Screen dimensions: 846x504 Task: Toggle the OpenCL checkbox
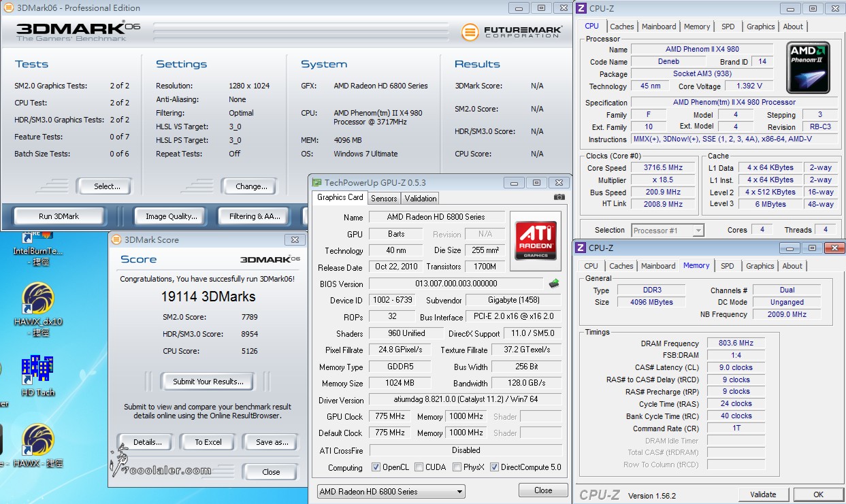[376, 467]
